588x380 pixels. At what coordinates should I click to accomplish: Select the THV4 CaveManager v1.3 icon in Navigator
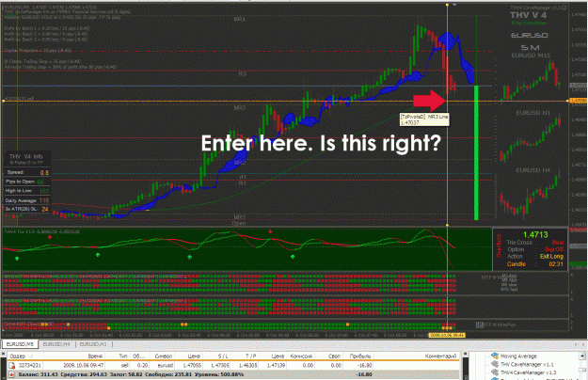click(x=495, y=372)
